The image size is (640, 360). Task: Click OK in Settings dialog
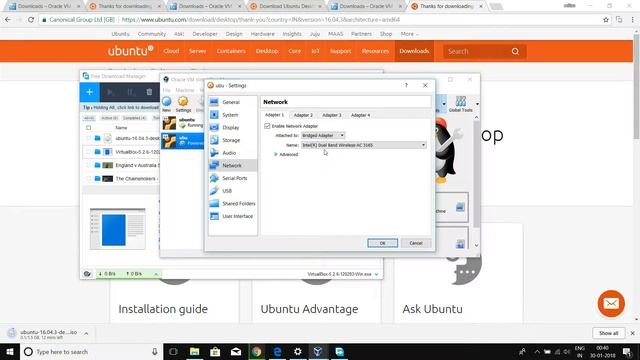382,243
